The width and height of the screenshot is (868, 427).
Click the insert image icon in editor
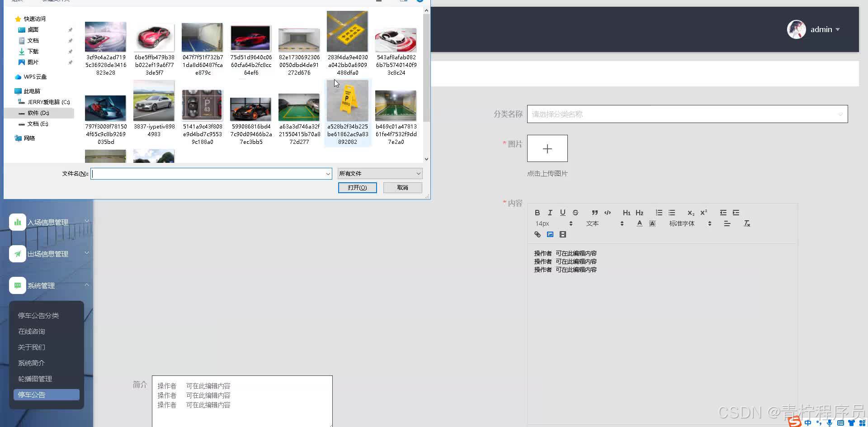pyautogui.click(x=550, y=234)
